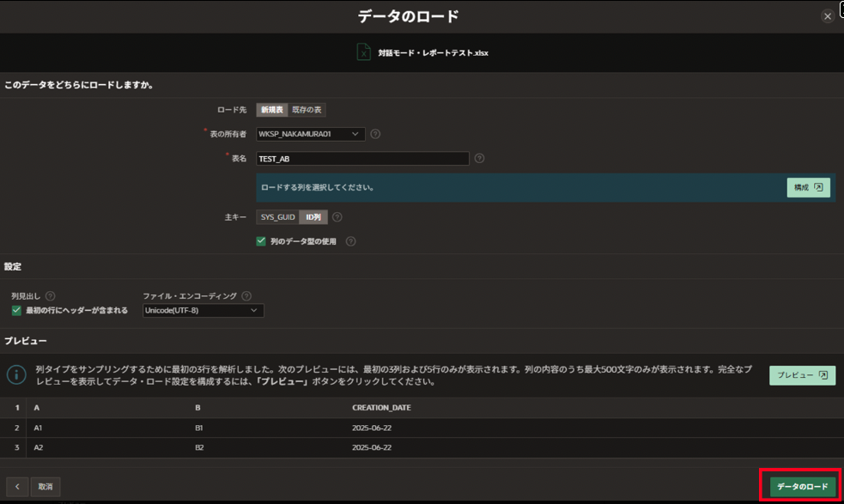Switch primary key to SYS_GUID
Screen dimensions: 844x504
(x=277, y=217)
